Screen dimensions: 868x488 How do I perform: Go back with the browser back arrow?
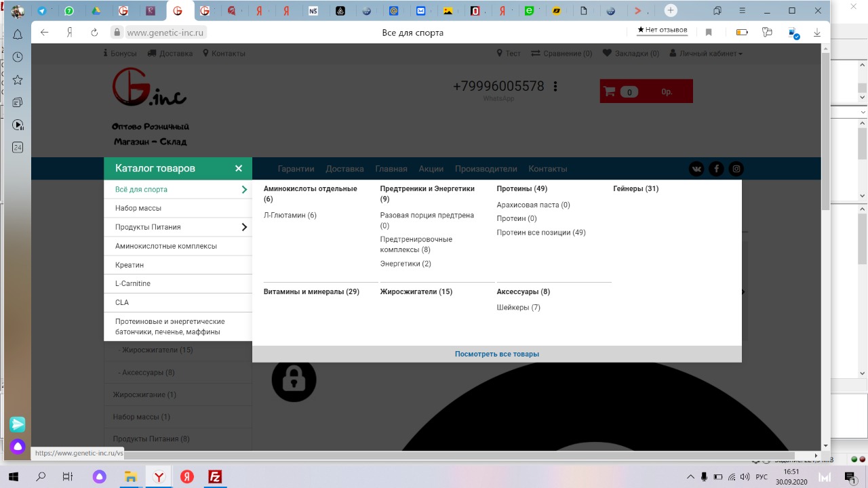tap(45, 33)
